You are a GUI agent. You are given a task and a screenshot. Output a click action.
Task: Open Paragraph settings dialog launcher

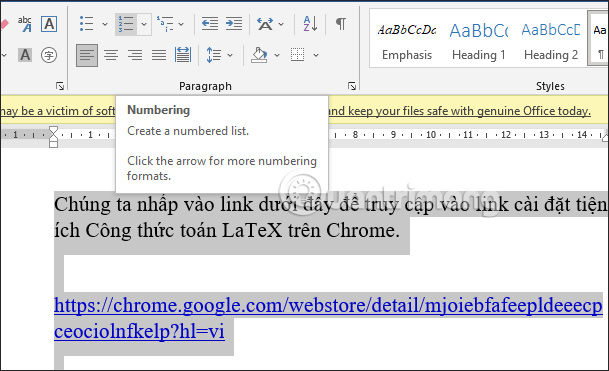[352, 86]
